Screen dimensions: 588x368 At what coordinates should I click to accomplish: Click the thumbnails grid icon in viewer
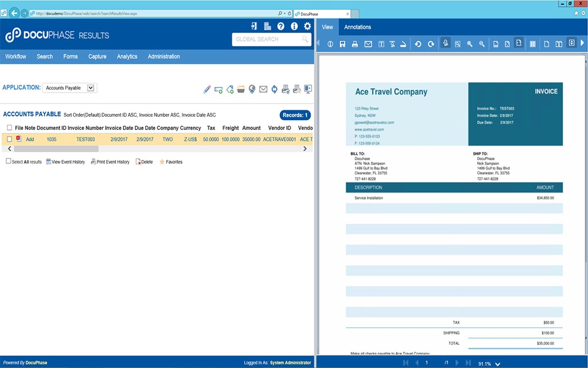pyautogui.click(x=532, y=44)
